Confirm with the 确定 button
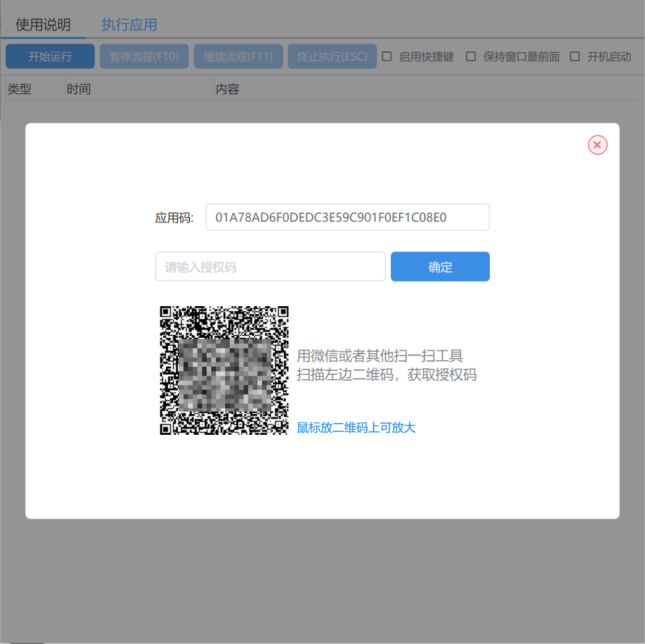645x644 pixels. point(440,267)
